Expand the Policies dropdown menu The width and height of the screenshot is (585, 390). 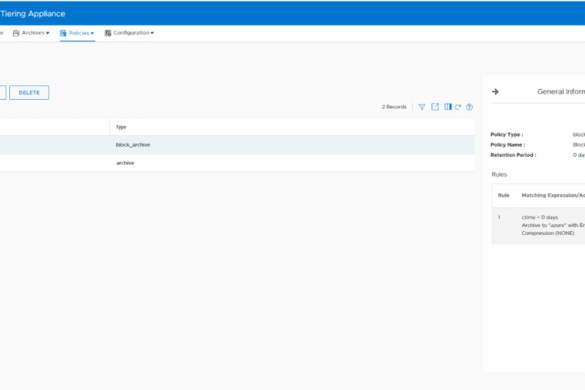tap(92, 33)
